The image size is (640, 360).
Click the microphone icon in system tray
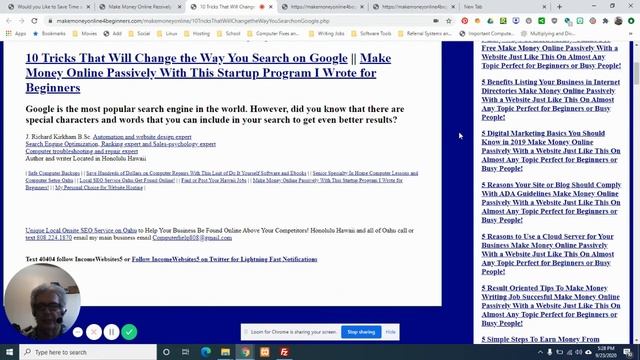(x=550, y=352)
